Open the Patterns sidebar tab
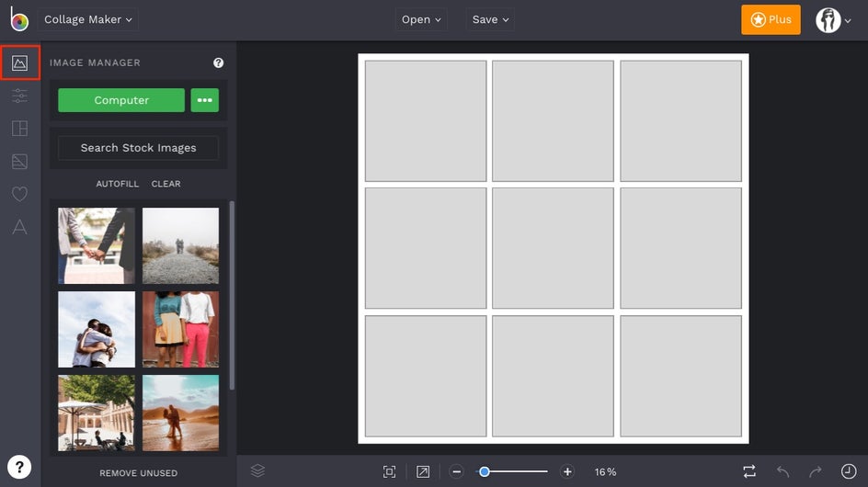The width and height of the screenshot is (868, 487). (x=20, y=161)
